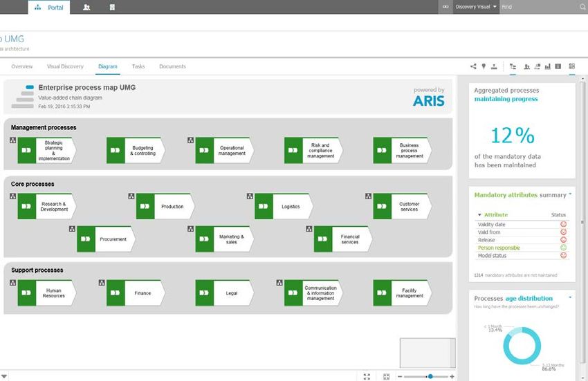Open Budgeting & controlling process

coord(136,150)
